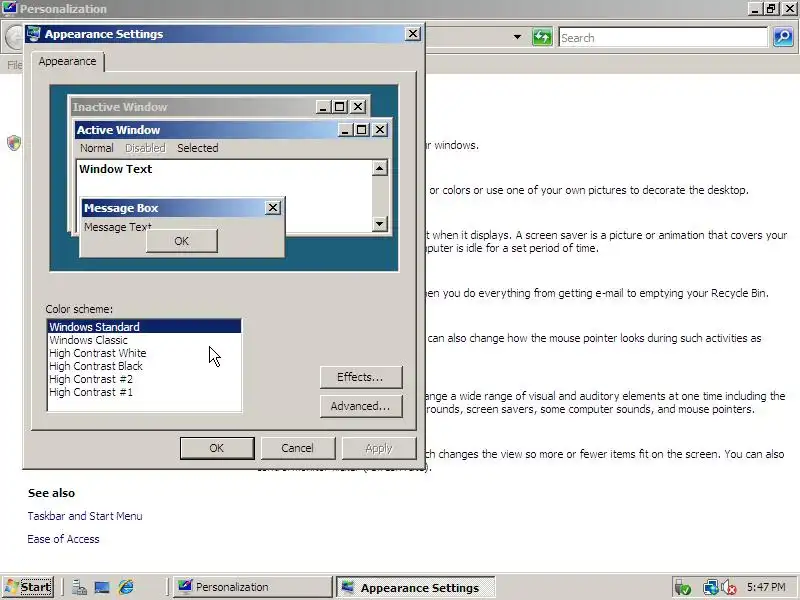This screenshot has width=800, height=600.
Task: Switch to Personalization taskbar button
Action: click(253, 587)
